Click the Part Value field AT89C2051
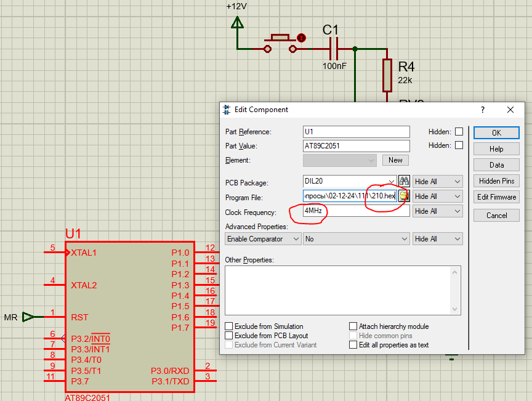The height and width of the screenshot is (401, 532). [357, 146]
